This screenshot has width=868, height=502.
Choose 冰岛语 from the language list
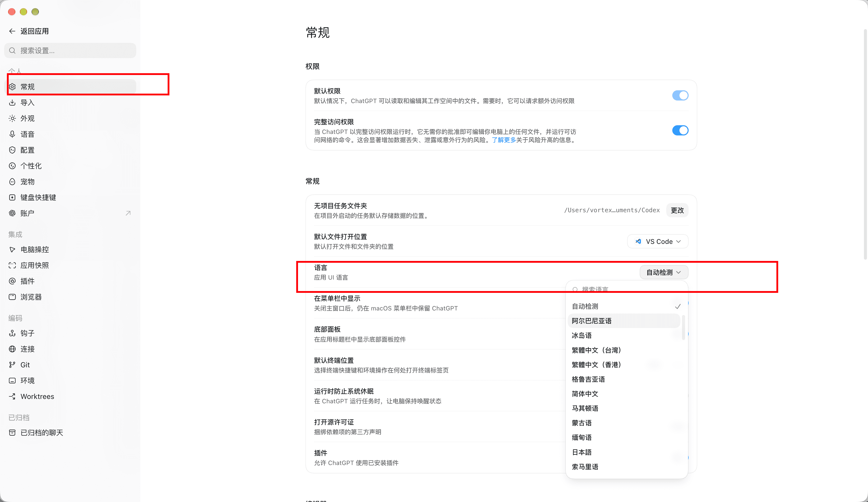[624, 335]
